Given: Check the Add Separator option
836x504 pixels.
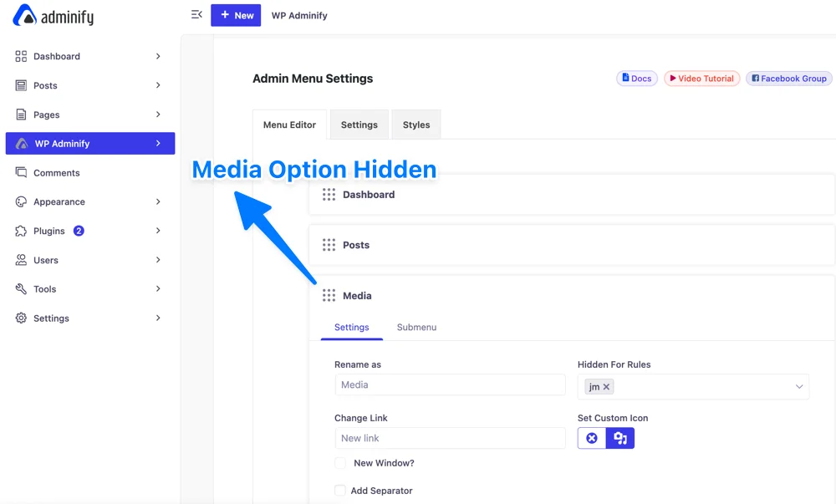Looking at the screenshot, I should point(340,491).
